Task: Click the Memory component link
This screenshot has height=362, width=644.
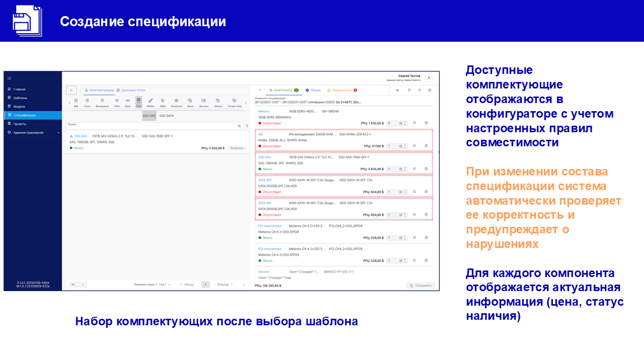Action: pos(264,111)
